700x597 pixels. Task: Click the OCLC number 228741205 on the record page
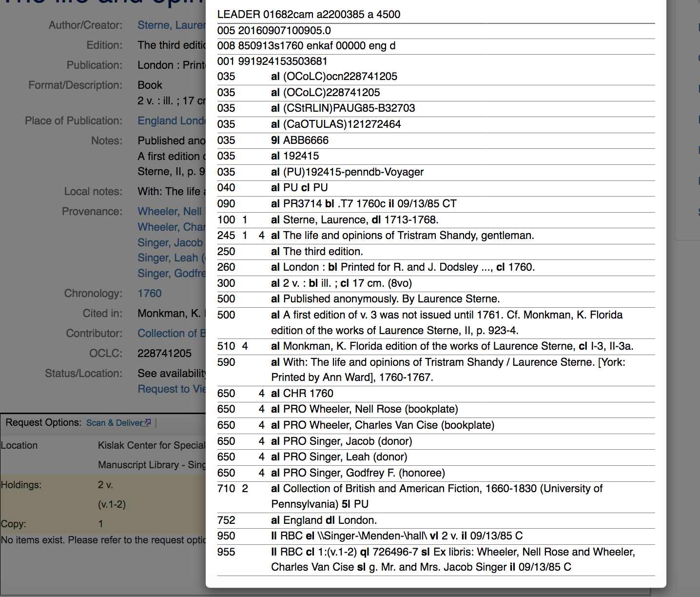[165, 354]
